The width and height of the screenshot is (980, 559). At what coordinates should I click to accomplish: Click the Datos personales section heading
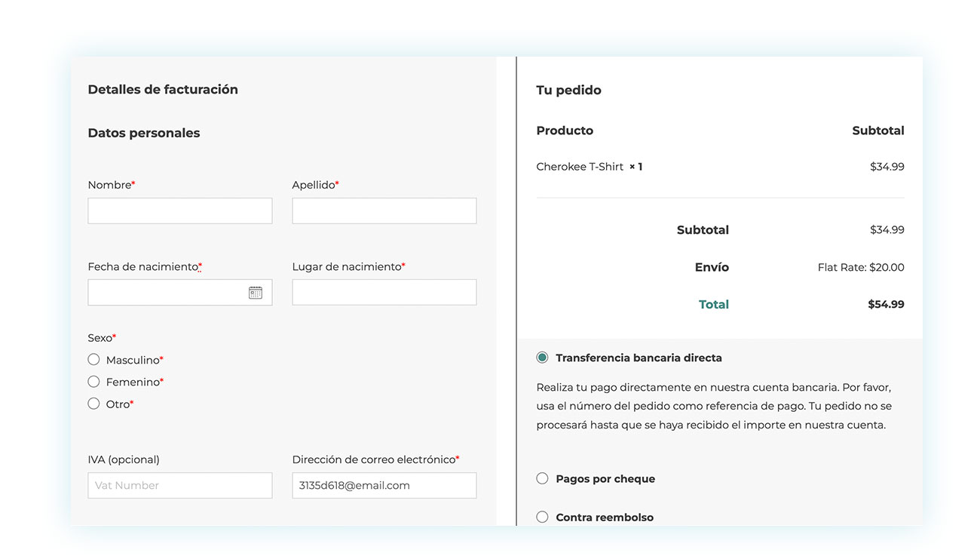[143, 132]
